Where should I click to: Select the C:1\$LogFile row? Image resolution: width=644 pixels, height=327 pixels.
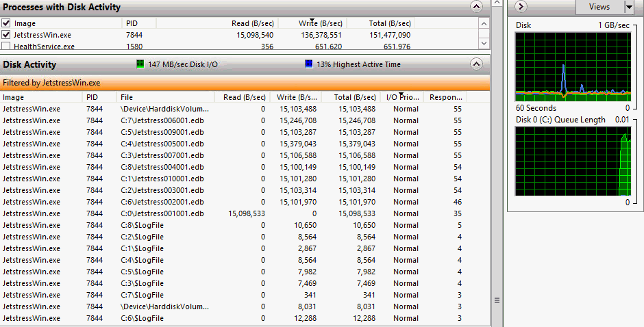[245, 248]
